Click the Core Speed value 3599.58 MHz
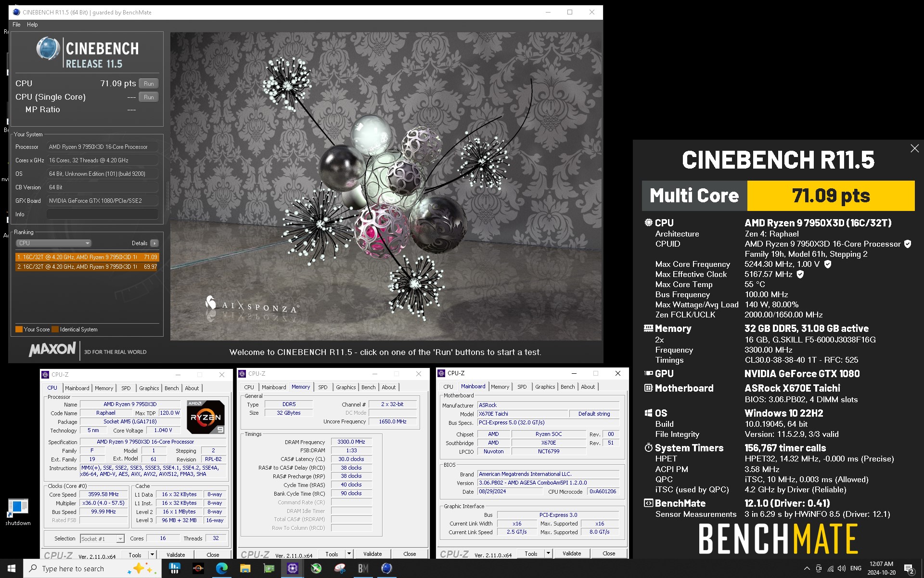The image size is (924, 578). (103, 494)
